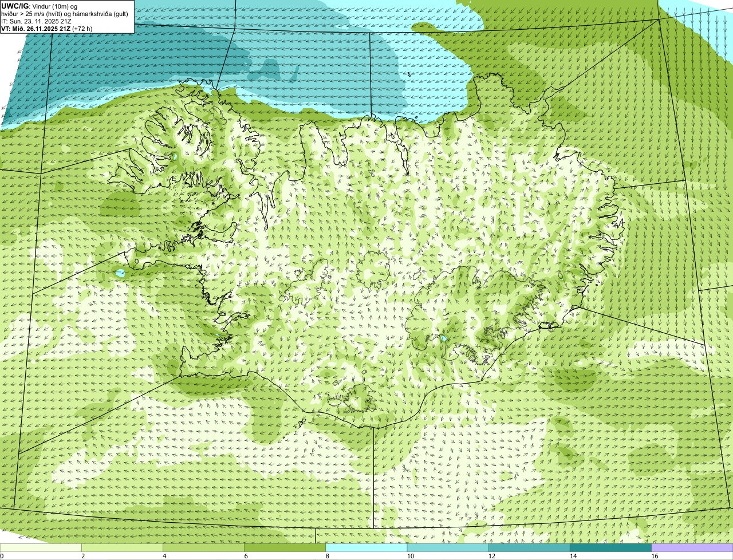
Task: Click the 'hviður > 25 m/s (hvítt)' description line
Action: tap(65, 14)
